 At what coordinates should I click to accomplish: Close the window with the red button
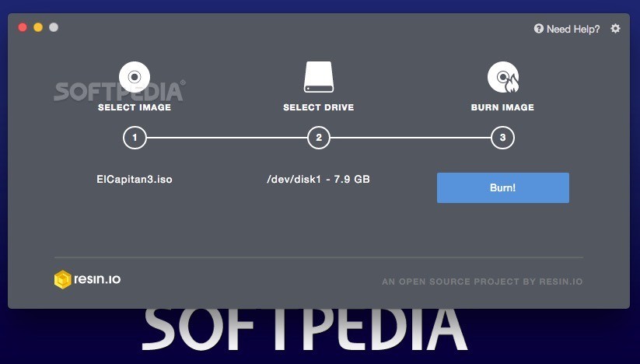pos(23,27)
